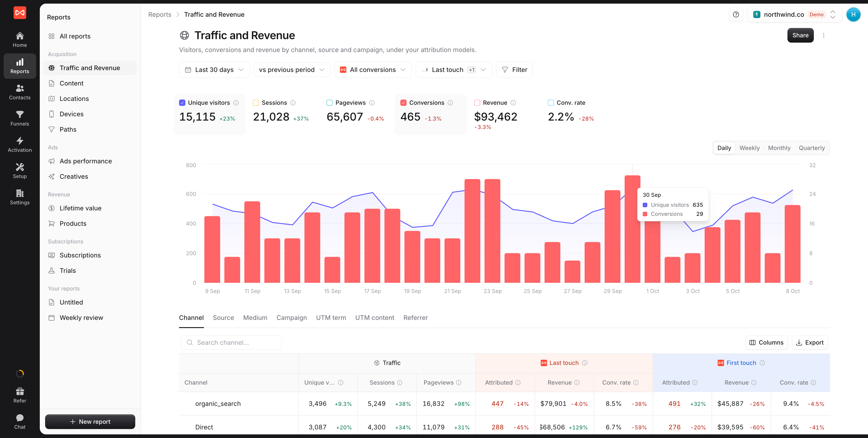This screenshot has width=868, height=438.
Task: Open the vs previous period dropdown
Action: tap(292, 70)
